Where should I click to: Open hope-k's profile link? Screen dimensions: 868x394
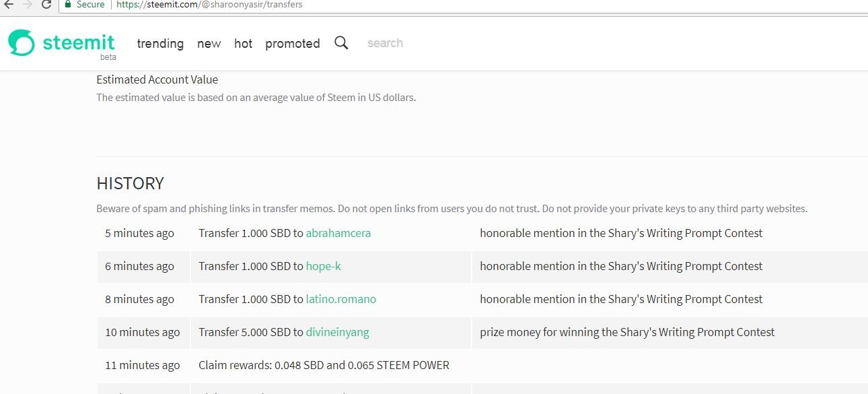(324, 266)
